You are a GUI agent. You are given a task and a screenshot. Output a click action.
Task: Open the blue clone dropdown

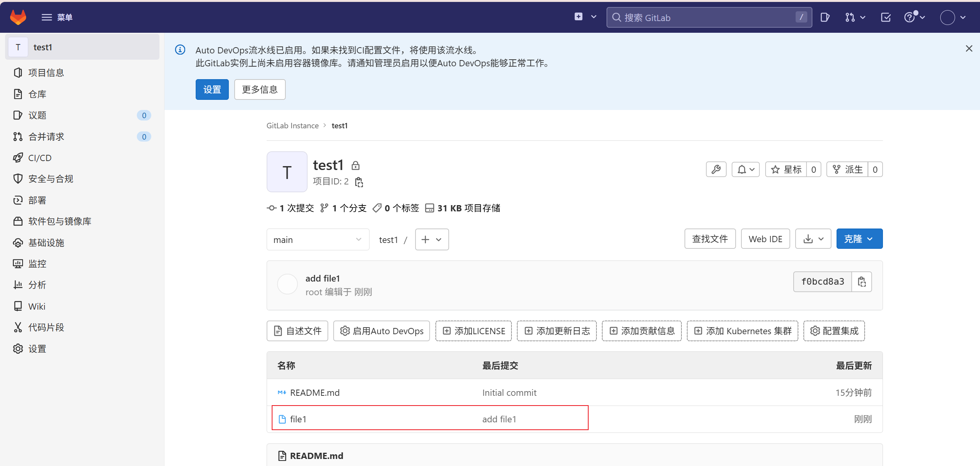(x=859, y=239)
